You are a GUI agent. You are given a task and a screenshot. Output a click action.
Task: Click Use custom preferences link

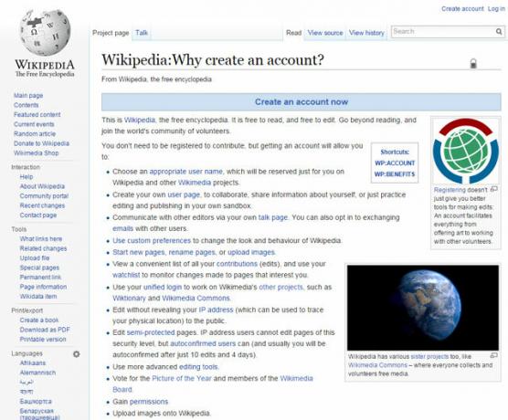click(x=152, y=241)
